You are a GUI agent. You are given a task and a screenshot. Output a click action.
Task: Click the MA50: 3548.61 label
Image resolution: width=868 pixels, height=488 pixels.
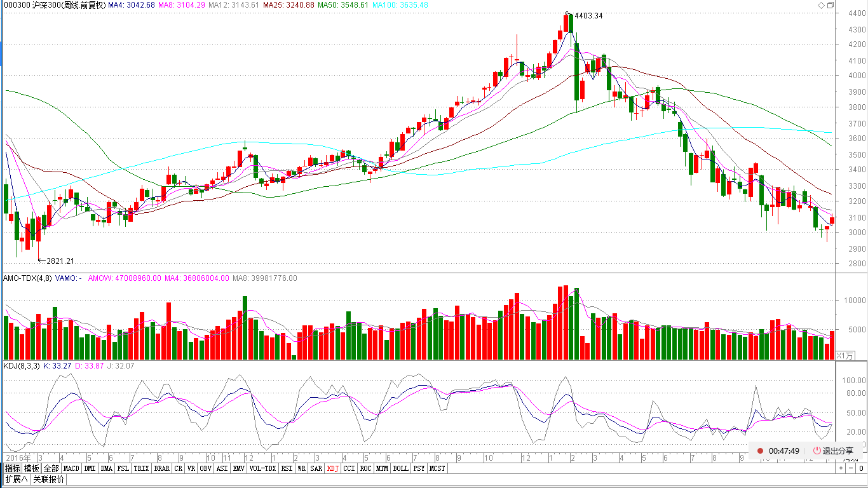(343, 5)
